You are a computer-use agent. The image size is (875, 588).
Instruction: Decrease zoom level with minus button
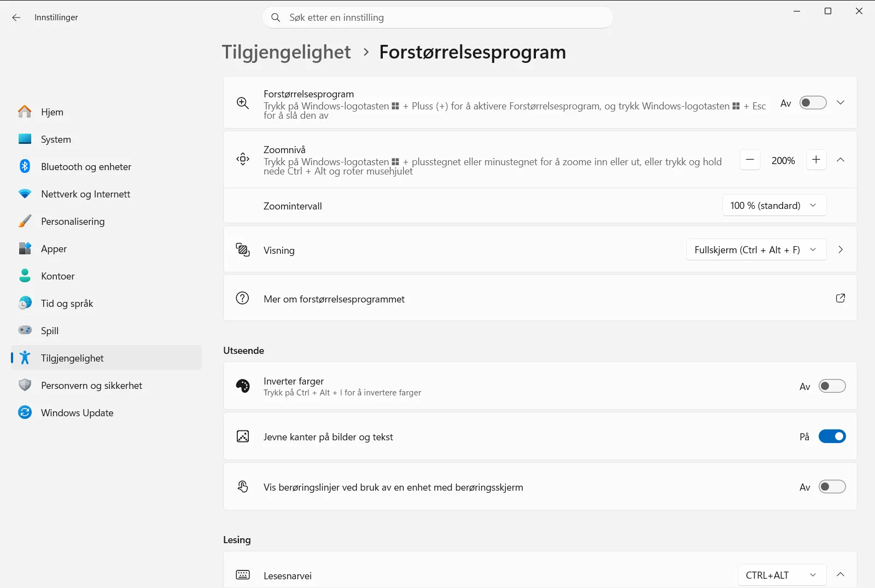[x=750, y=160]
